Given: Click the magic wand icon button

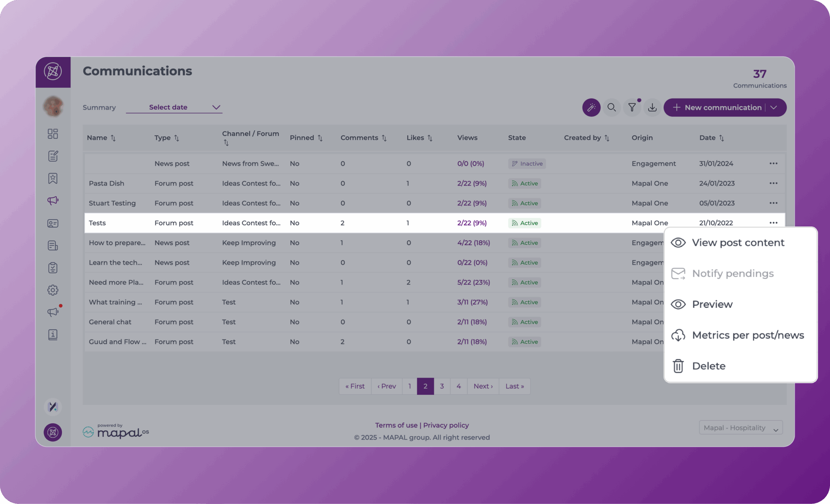Looking at the screenshot, I should click(x=591, y=107).
